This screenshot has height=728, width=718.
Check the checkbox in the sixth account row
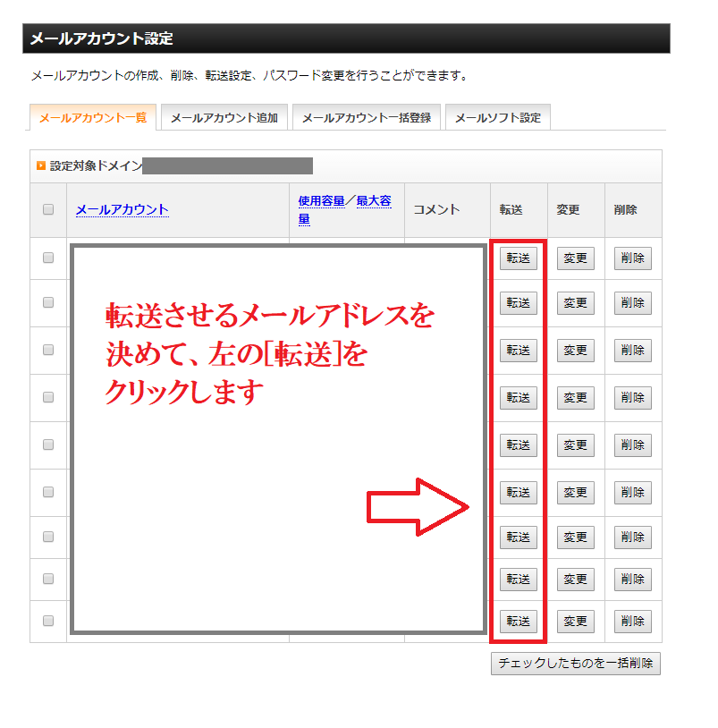coord(48,492)
